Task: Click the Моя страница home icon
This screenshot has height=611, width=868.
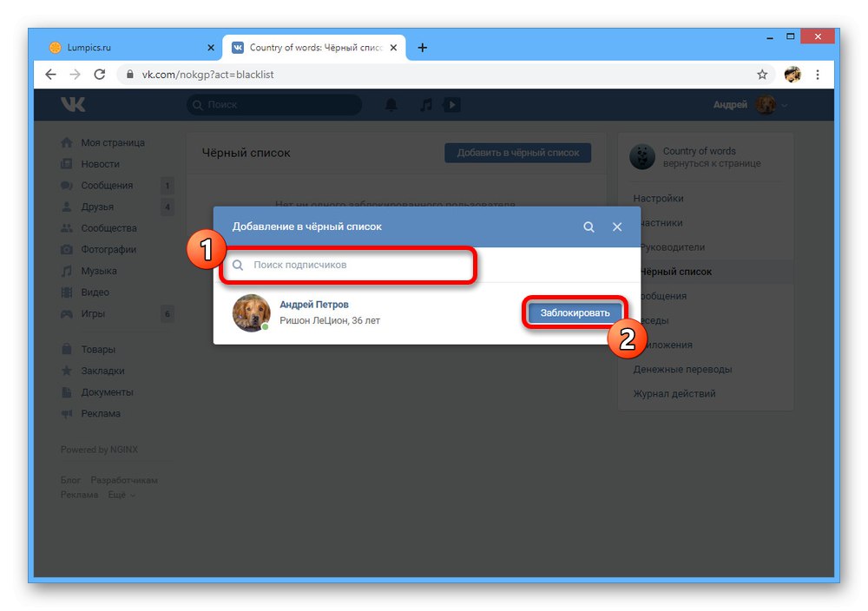Action: [67, 143]
